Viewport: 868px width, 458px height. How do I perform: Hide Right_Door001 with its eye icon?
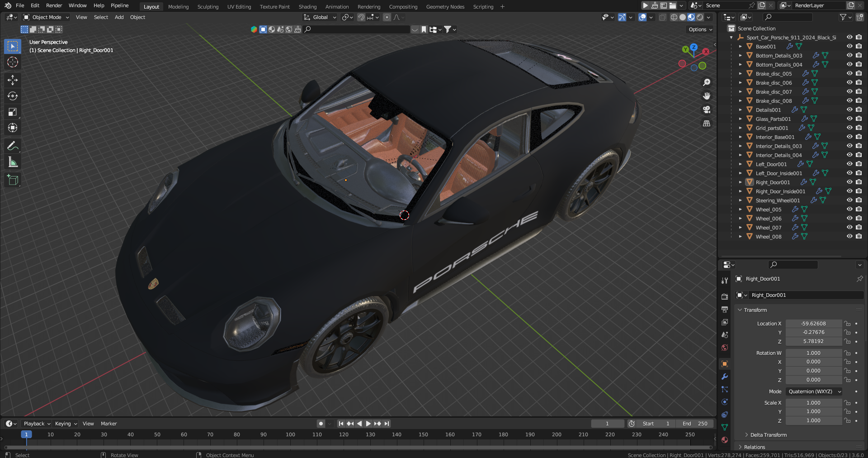849,182
